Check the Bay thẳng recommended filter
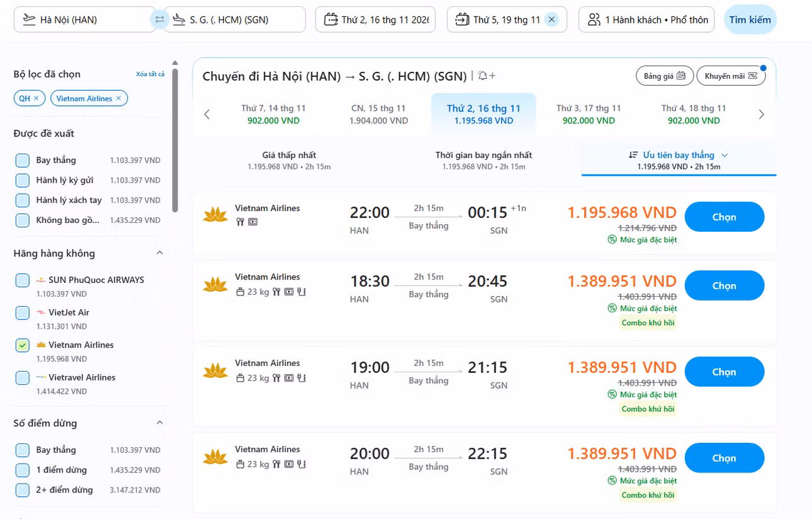Screen dimensions: 812x519 click(x=23, y=160)
